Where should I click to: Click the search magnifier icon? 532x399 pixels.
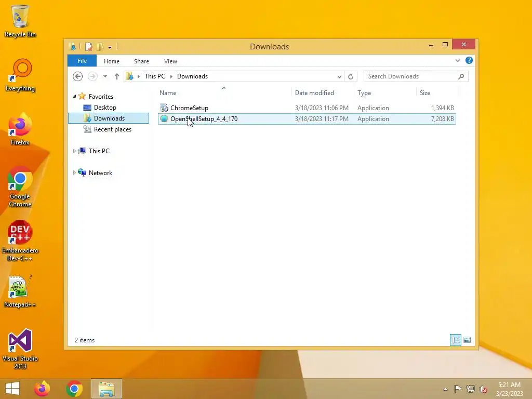pos(461,76)
